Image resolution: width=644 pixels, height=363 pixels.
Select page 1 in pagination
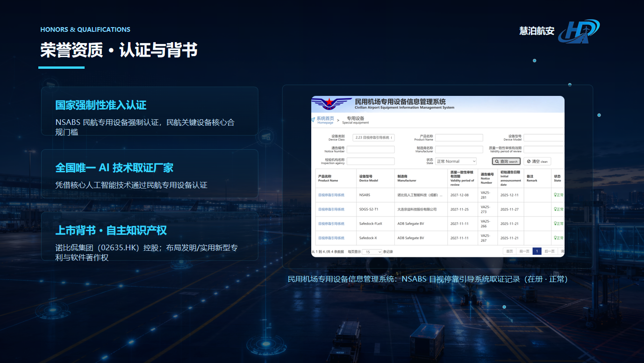[x=537, y=251]
